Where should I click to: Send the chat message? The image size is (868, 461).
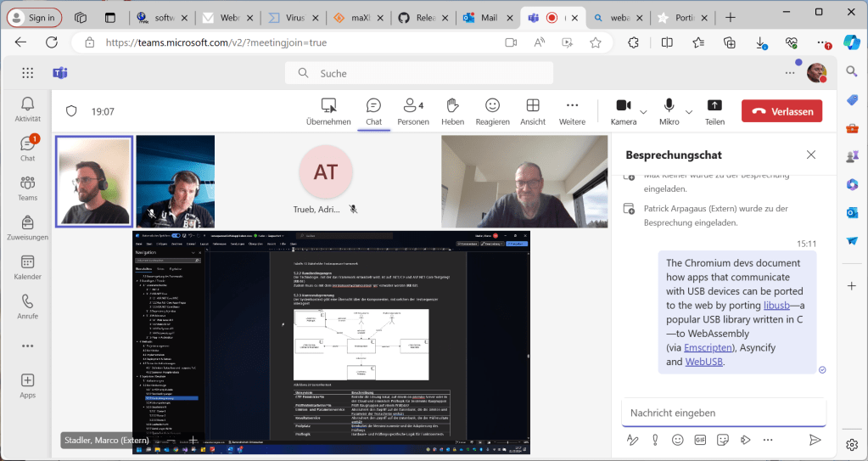point(815,440)
